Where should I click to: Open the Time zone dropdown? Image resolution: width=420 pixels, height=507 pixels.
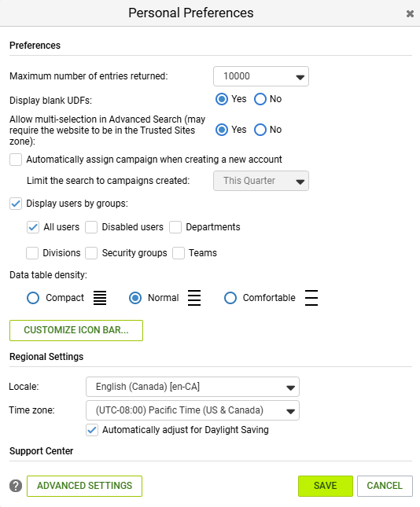point(193,410)
